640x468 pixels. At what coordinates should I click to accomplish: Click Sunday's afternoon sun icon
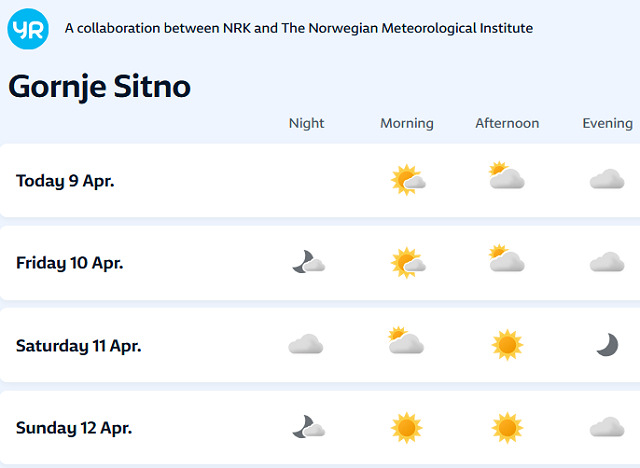[x=507, y=427]
